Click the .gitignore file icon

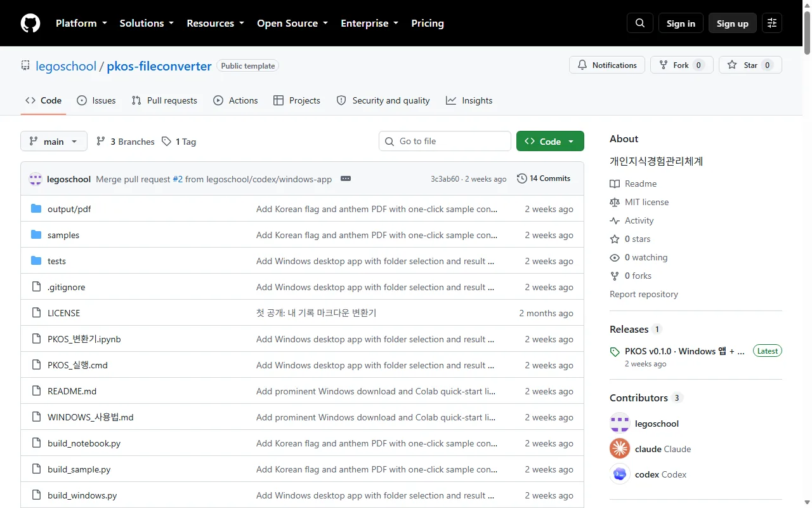point(36,287)
